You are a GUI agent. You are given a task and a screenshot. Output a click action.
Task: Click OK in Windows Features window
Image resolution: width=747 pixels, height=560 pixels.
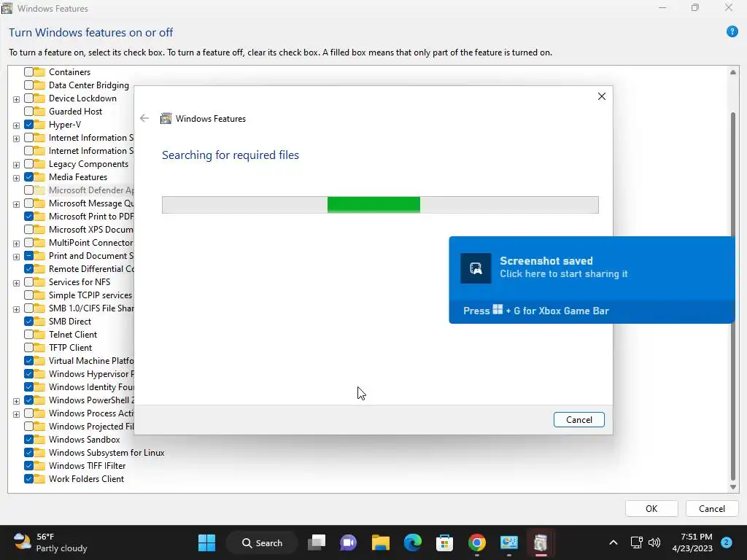click(651, 508)
